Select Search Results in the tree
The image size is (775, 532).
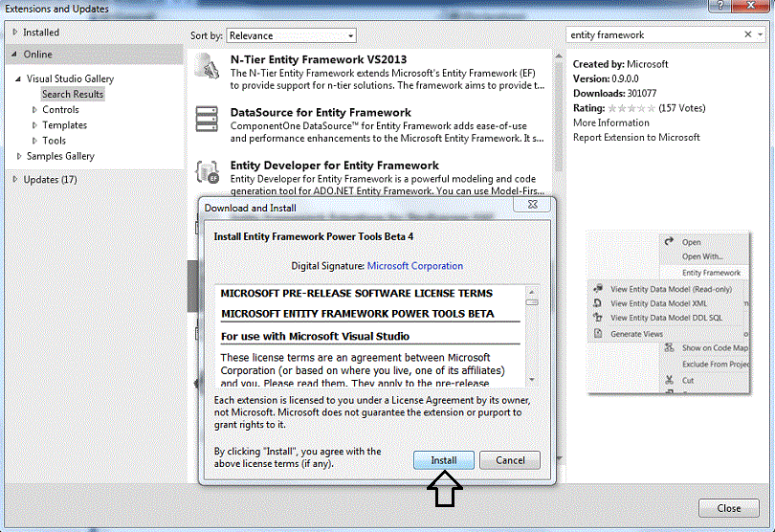[x=73, y=94]
